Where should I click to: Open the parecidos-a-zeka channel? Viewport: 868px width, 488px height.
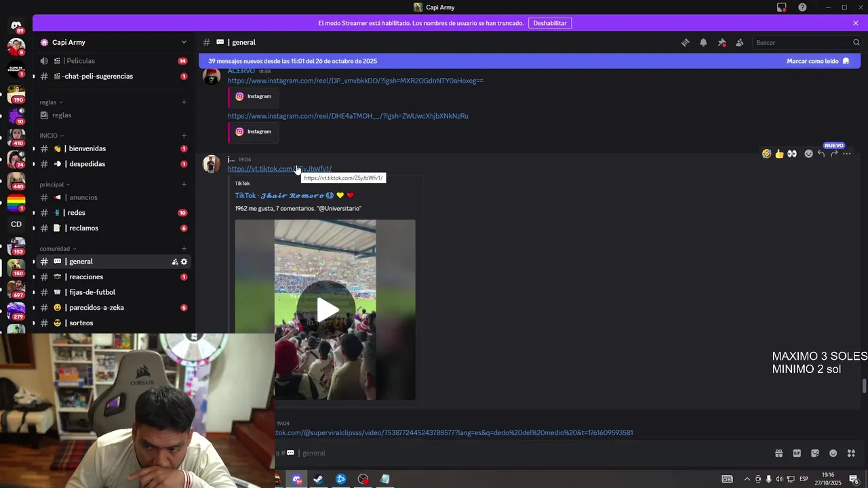click(x=113, y=308)
